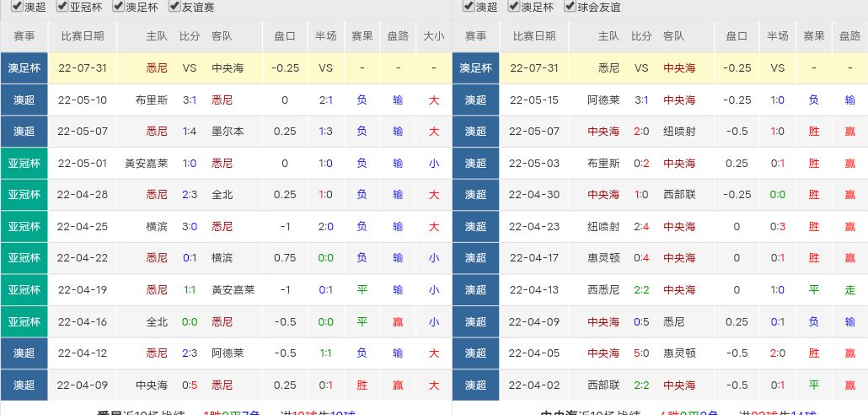Open the 3:1 score for 阿德莱 vs 中央海
The height and width of the screenshot is (415, 868).
641,100
